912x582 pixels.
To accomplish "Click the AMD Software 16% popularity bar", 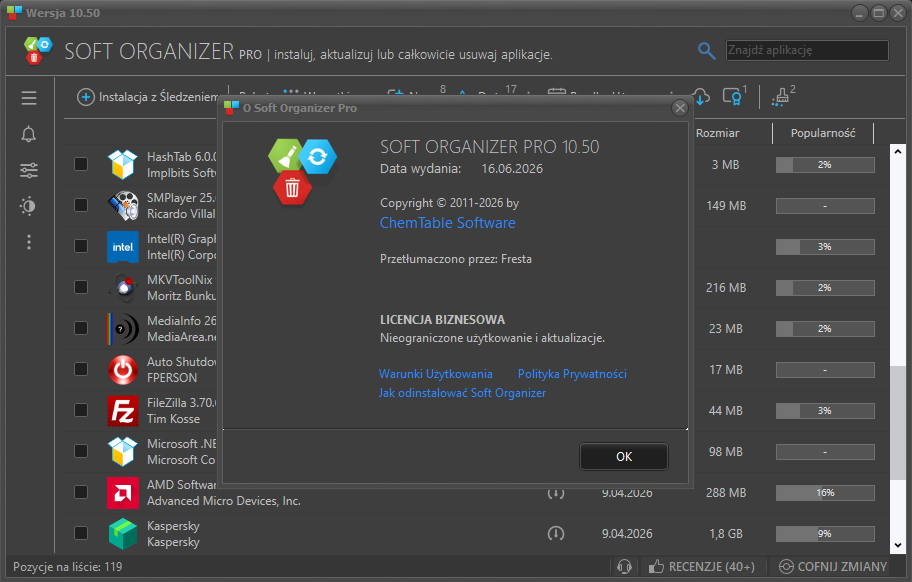I will pyautogui.click(x=825, y=492).
